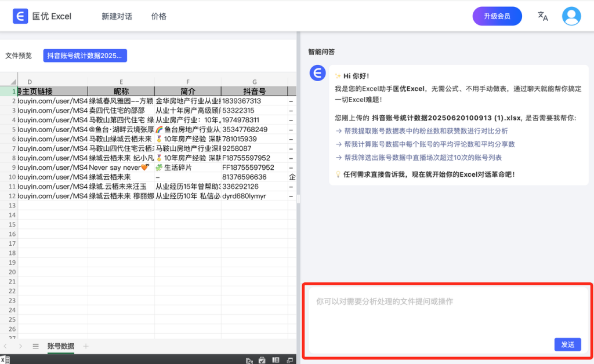Open the user avatar profile

pyautogui.click(x=571, y=16)
